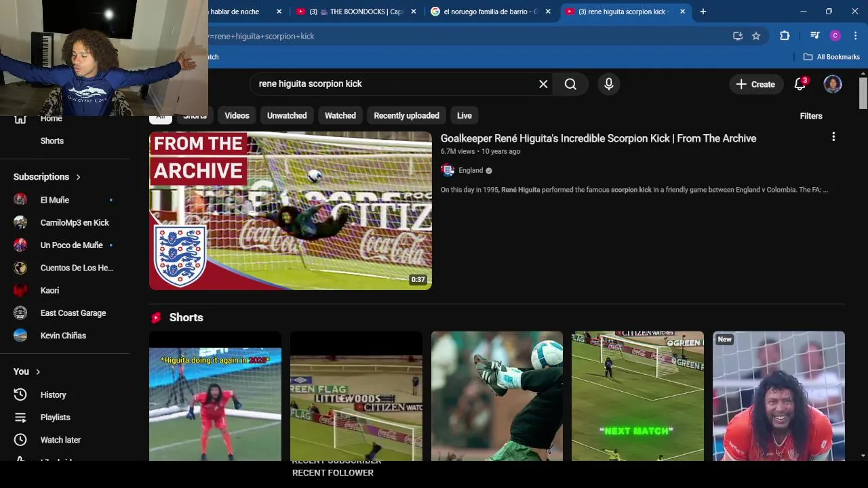The height and width of the screenshot is (488, 868).
Task: Open Goalkeeper René Higuita's Incredible Scorpion Kick title
Action: click(598, 138)
